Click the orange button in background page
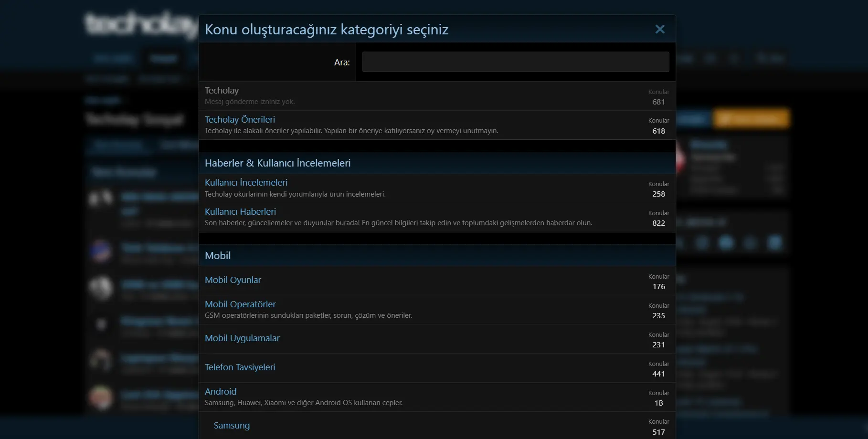868x439 pixels. click(x=751, y=118)
